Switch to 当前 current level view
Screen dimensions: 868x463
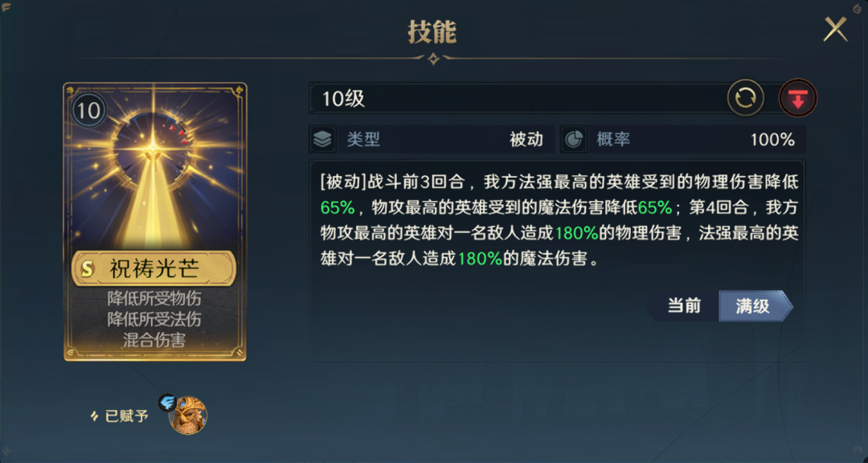pyautogui.click(x=683, y=305)
